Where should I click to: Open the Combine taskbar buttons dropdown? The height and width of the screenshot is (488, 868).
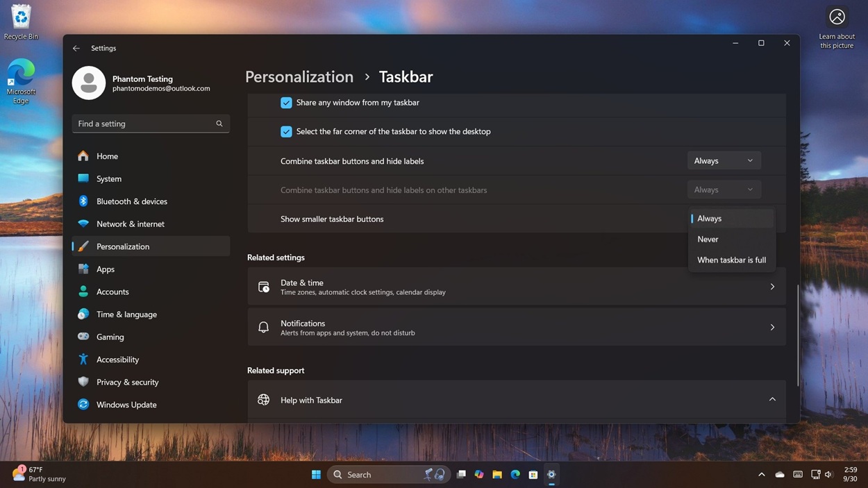click(x=724, y=160)
